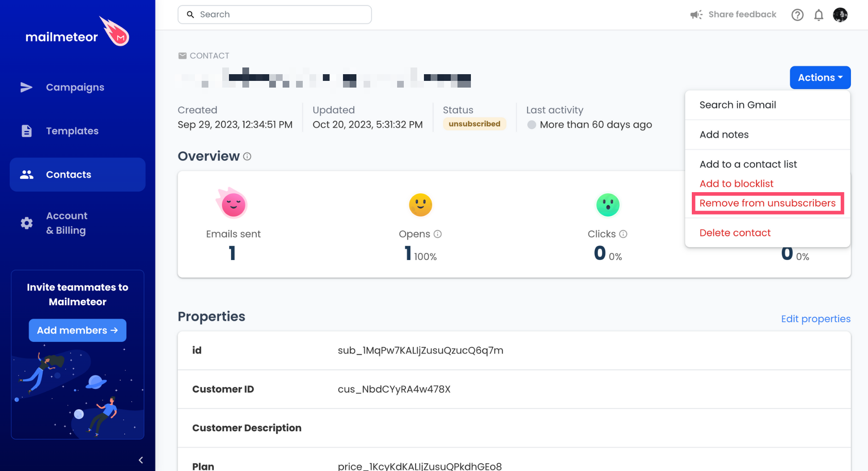Image resolution: width=868 pixels, height=471 pixels.
Task: Click the space illustration in invite card
Action: 77,391
